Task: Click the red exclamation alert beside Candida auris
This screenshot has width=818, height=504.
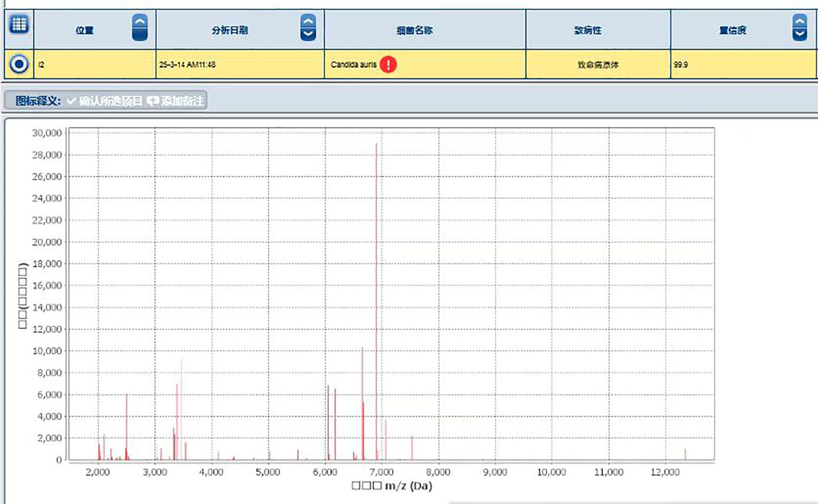Action: pyautogui.click(x=389, y=64)
